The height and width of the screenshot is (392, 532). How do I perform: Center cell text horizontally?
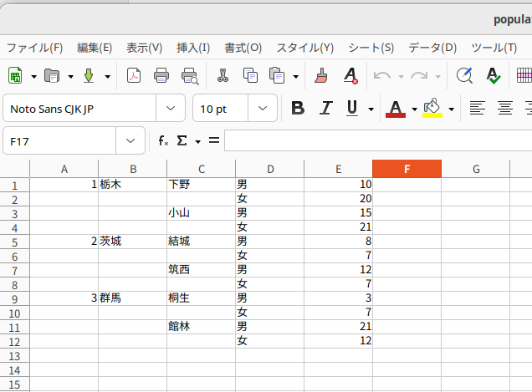click(505, 108)
